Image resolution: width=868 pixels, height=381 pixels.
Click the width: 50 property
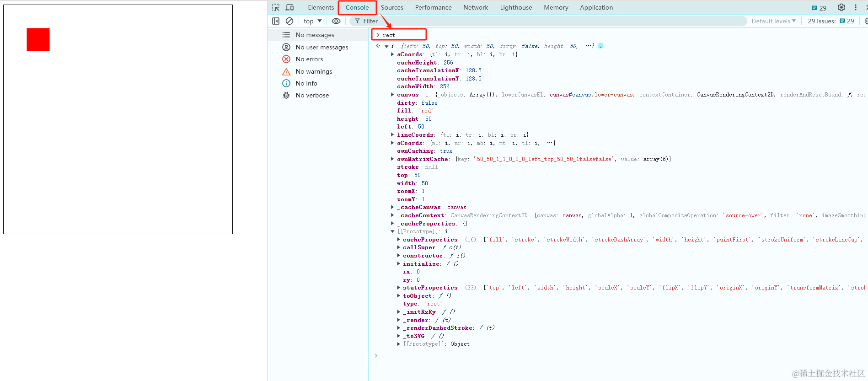coord(412,183)
